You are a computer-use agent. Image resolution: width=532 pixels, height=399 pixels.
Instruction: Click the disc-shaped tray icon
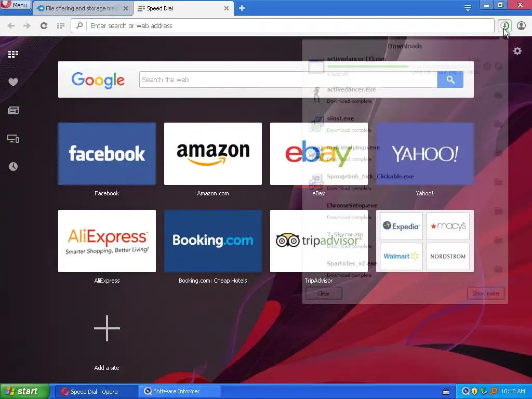point(465,392)
